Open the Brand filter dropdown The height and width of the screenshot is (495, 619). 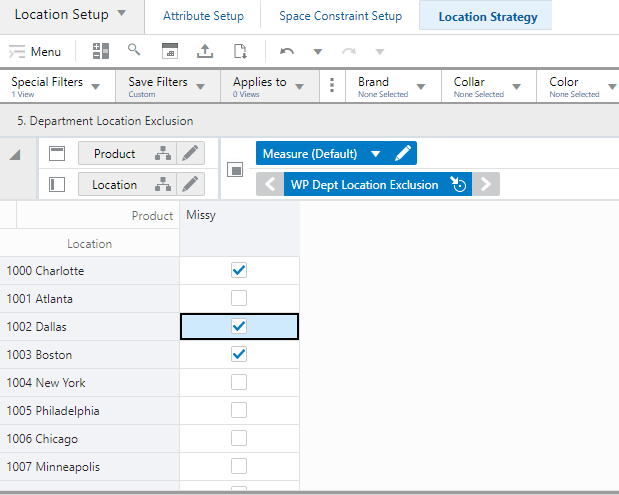click(x=393, y=86)
